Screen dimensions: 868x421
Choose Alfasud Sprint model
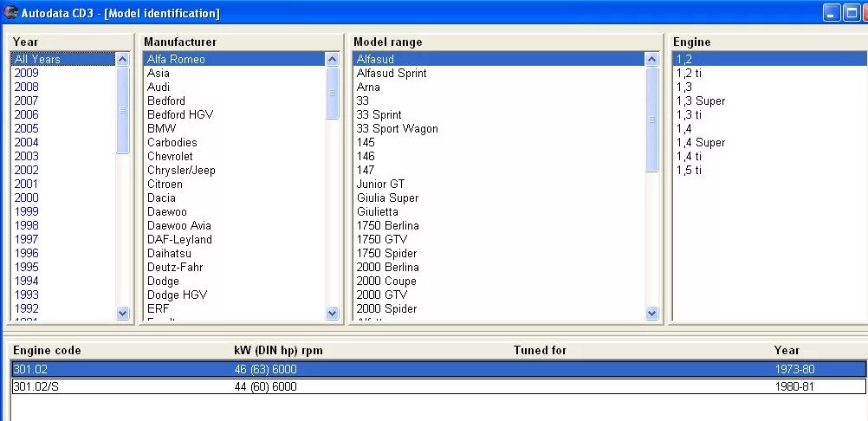coord(392,73)
